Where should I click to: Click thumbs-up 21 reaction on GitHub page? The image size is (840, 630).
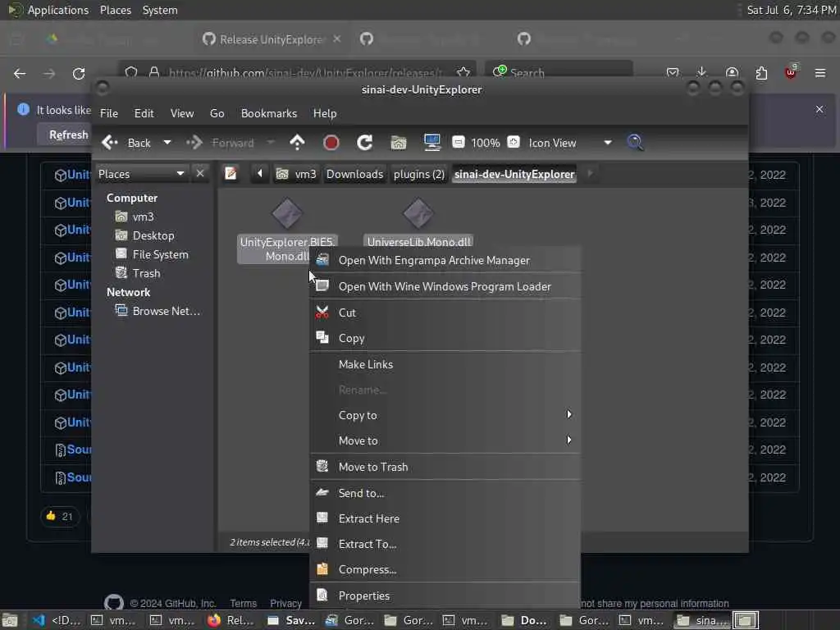pos(59,517)
